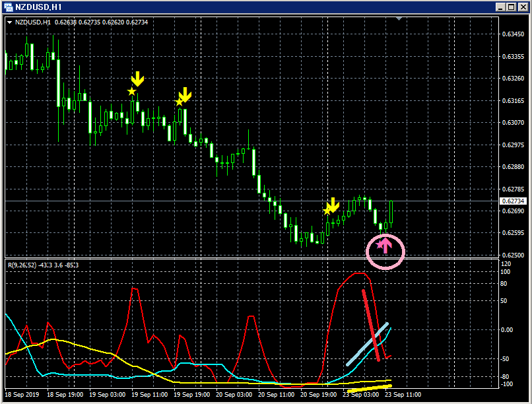
Task: Click the 0.62595 price scale label
Action: (513, 233)
